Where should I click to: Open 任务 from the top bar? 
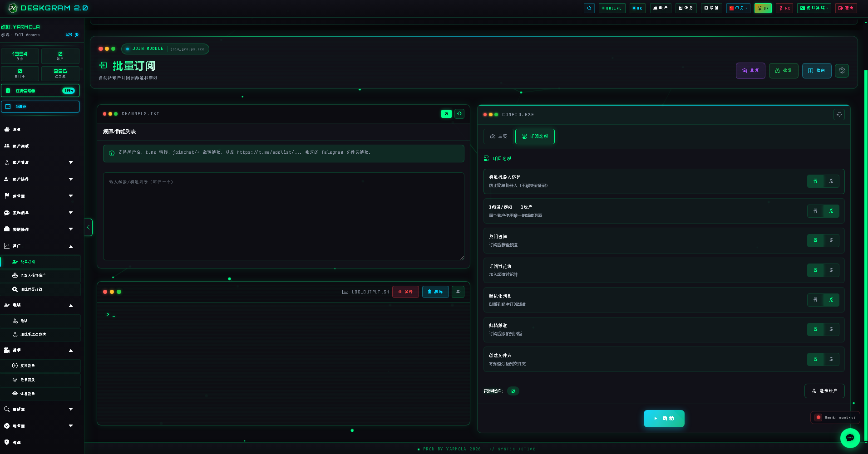pyautogui.click(x=686, y=8)
